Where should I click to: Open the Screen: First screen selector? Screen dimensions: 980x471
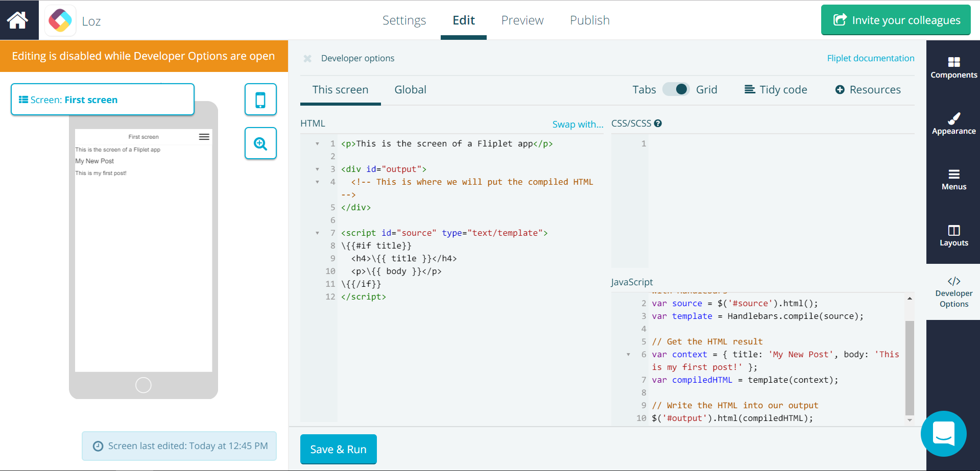click(x=102, y=100)
